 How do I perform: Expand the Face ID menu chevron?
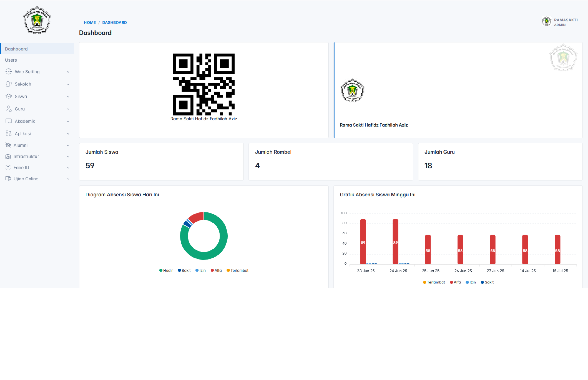point(68,168)
